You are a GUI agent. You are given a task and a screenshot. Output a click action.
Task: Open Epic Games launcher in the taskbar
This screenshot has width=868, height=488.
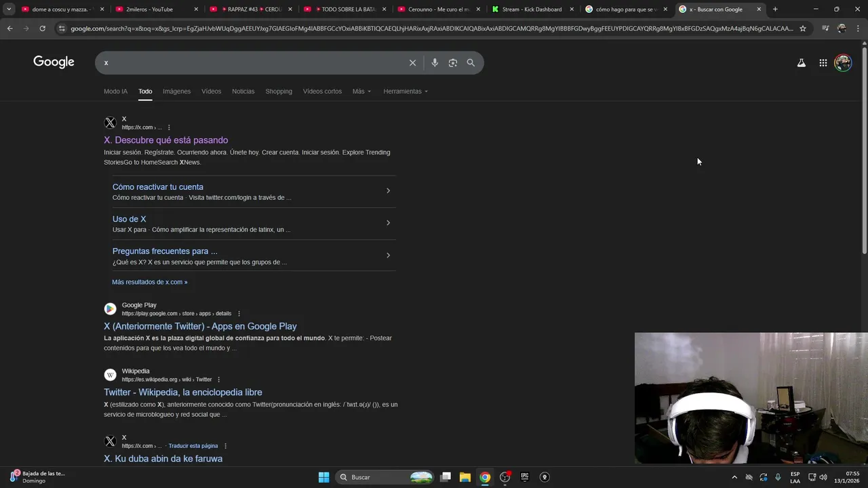(x=524, y=477)
